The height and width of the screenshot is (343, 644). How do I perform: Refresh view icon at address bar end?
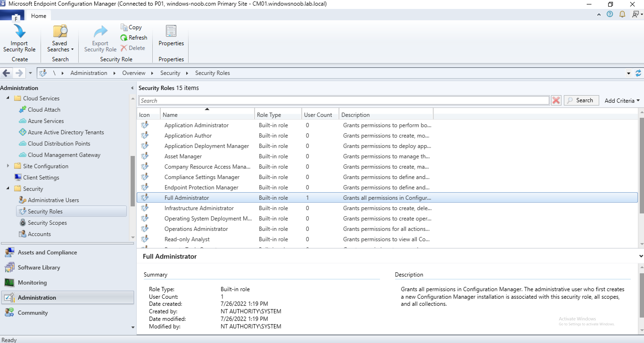coord(638,73)
